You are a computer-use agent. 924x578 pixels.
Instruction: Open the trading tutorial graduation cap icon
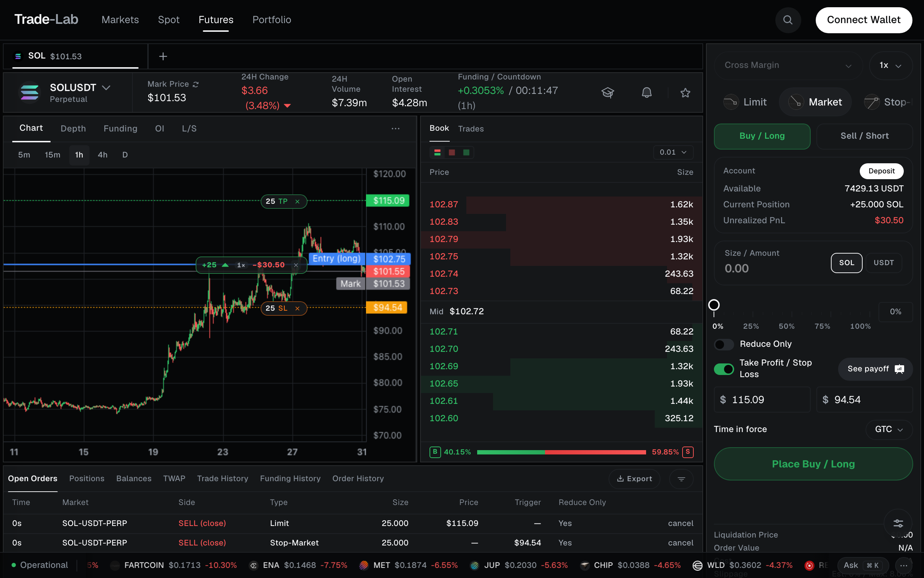pos(608,92)
